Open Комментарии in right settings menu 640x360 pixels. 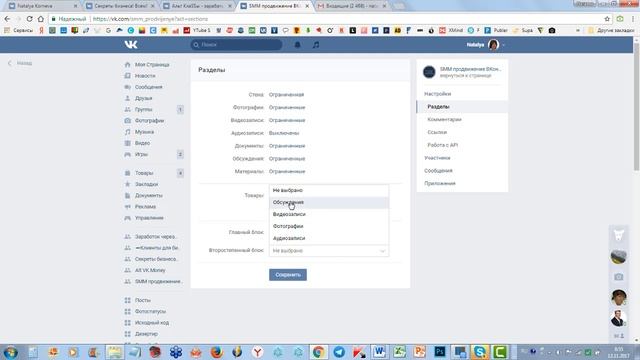(444, 120)
